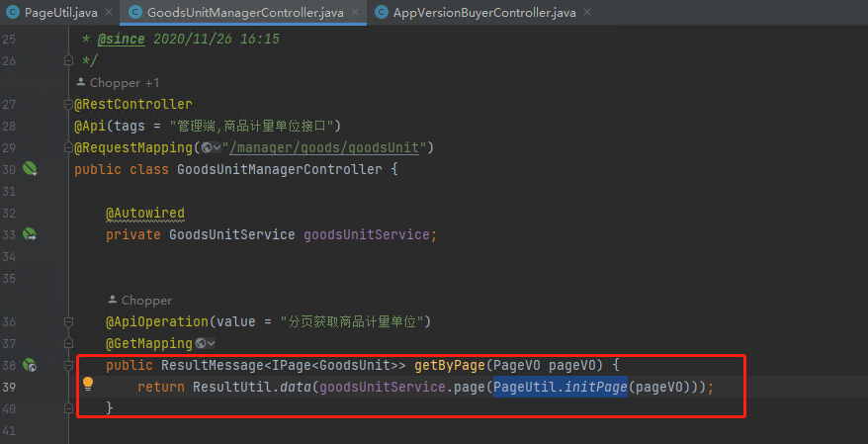
Task: Click the request mapping gutter icon on line 38
Action: pyautogui.click(x=30, y=365)
